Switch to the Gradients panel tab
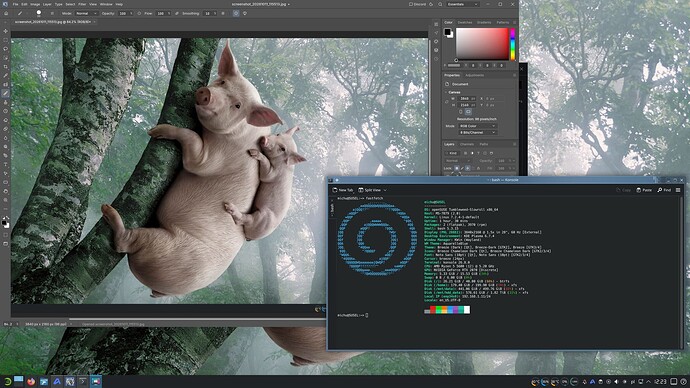The height and width of the screenshot is (388, 690). coord(484,22)
